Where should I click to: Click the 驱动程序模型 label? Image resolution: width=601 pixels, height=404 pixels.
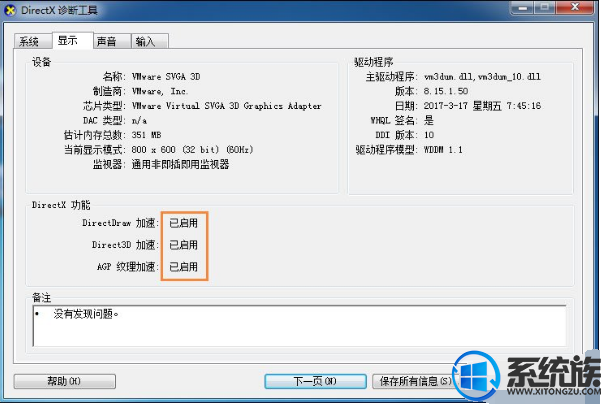[x=386, y=149]
